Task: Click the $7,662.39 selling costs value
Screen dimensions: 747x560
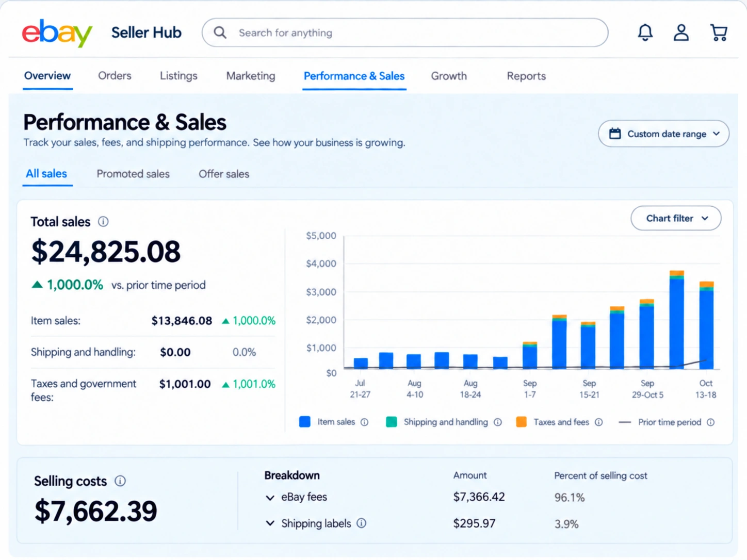Action: click(x=95, y=511)
